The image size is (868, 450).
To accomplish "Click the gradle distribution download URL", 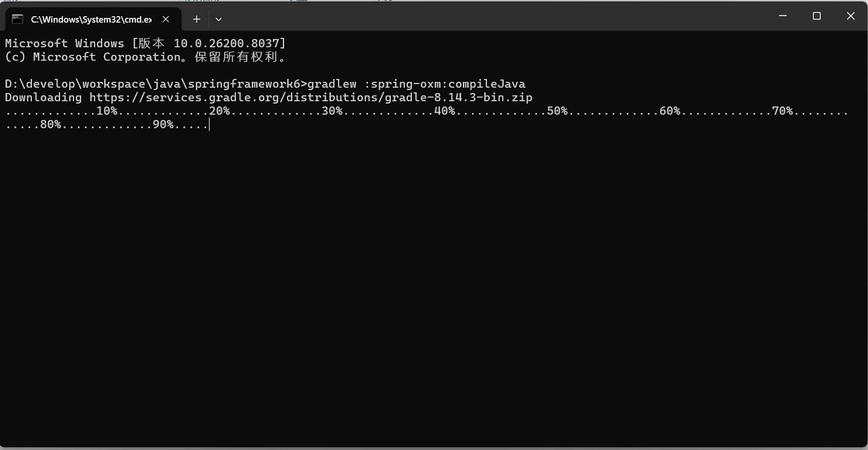I will click(311, 98).
